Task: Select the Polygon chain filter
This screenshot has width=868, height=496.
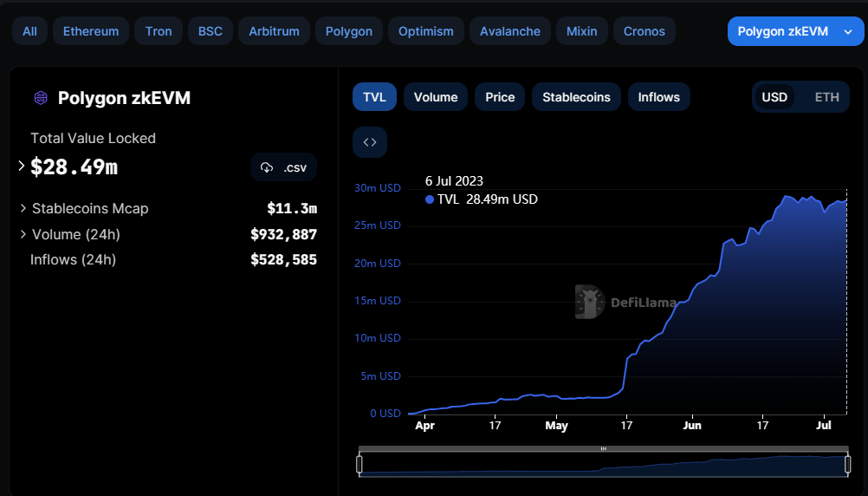Action: (x=349, y=31)
